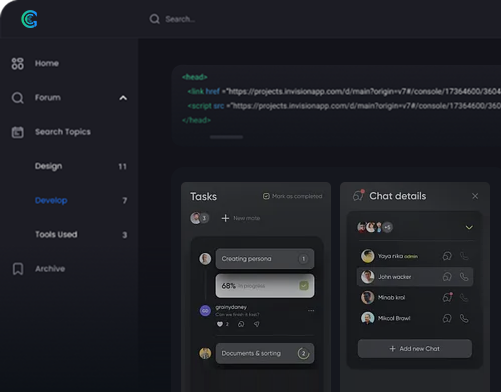
Task: Click the opening head tag line
Action: (195, 77)
